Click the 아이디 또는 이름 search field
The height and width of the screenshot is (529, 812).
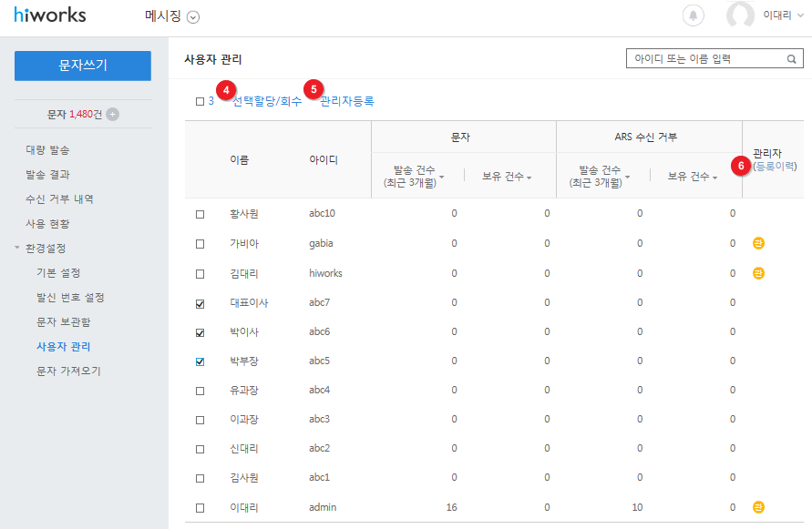[704, 59]
